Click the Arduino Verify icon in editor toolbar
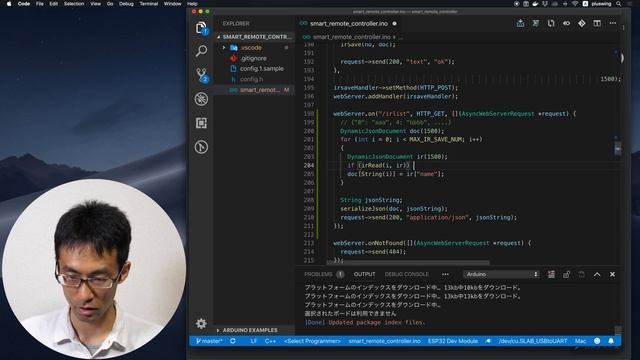This screenshot has width=640, height=360. (536, 23)
